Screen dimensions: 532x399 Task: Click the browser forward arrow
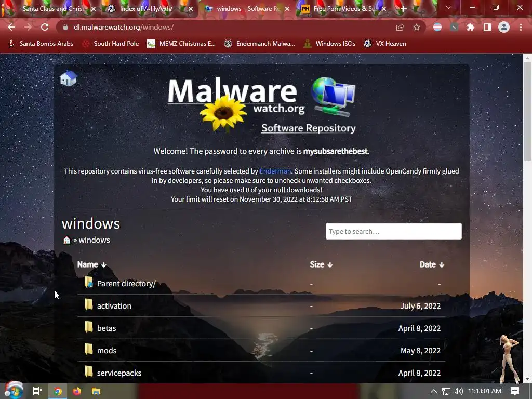coord(28,27)
